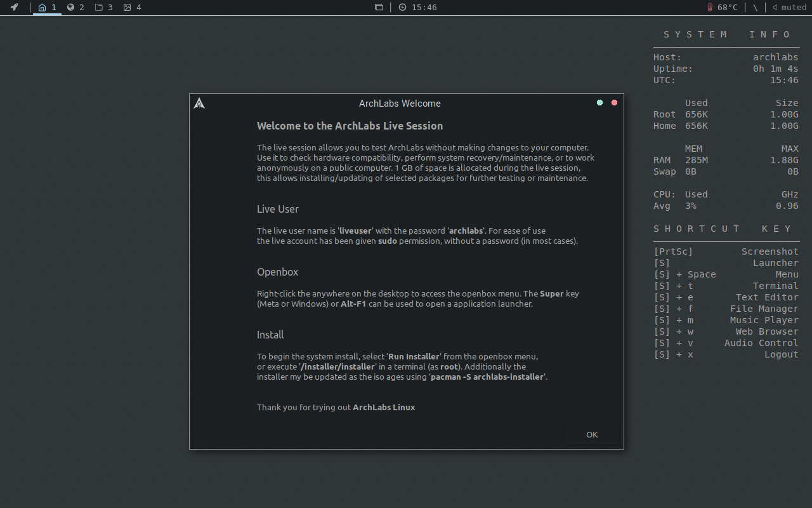
Task: Switch to workspace 1 with home icon
Action: 47,8
